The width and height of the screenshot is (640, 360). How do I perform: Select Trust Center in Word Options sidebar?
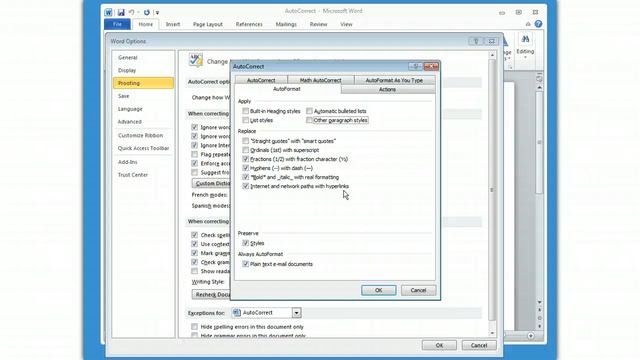click(x=143, y=175)
